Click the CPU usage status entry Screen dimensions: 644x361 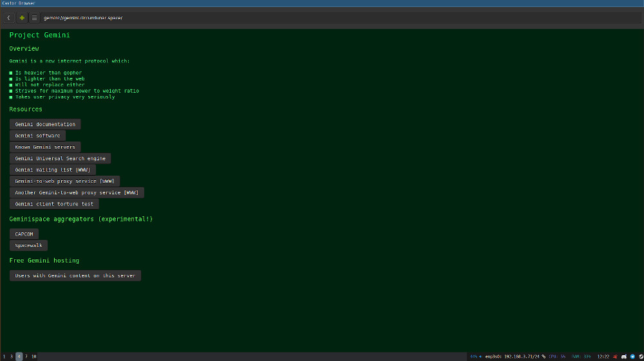click(x=557, y=356)
